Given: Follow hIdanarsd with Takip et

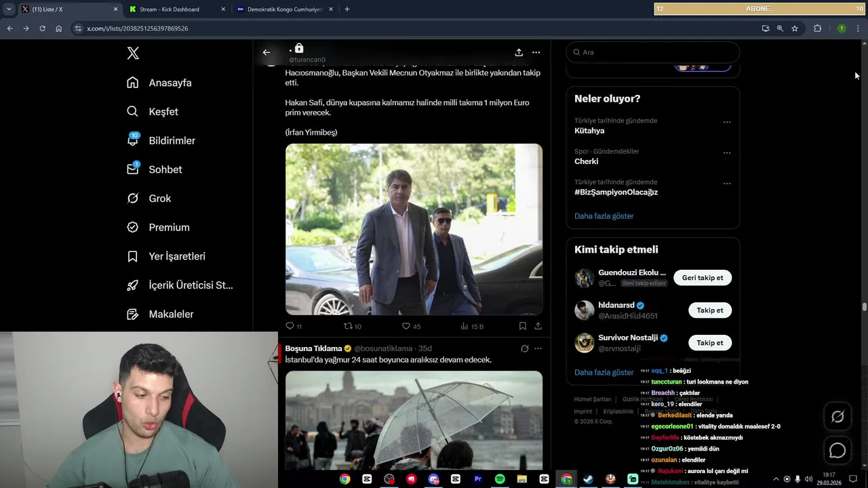Looking at the screenshot, I should pyautogui.click(x=710, y=310).
